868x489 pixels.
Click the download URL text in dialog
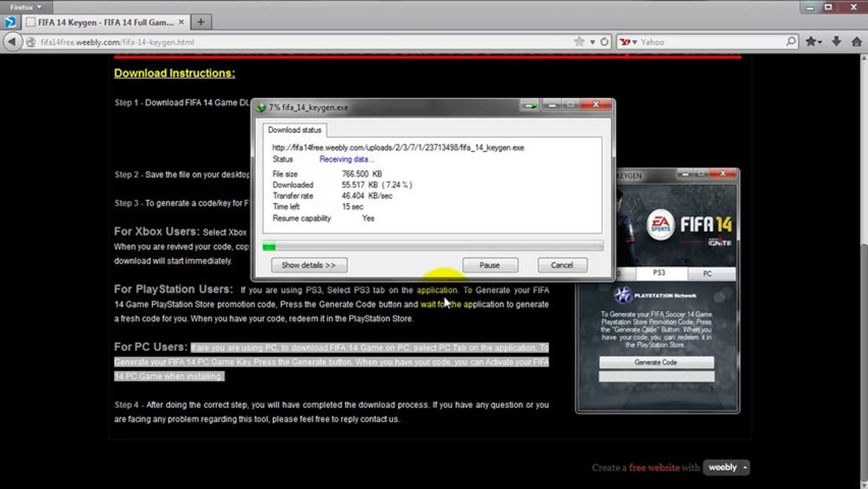[x=398, y=148]
